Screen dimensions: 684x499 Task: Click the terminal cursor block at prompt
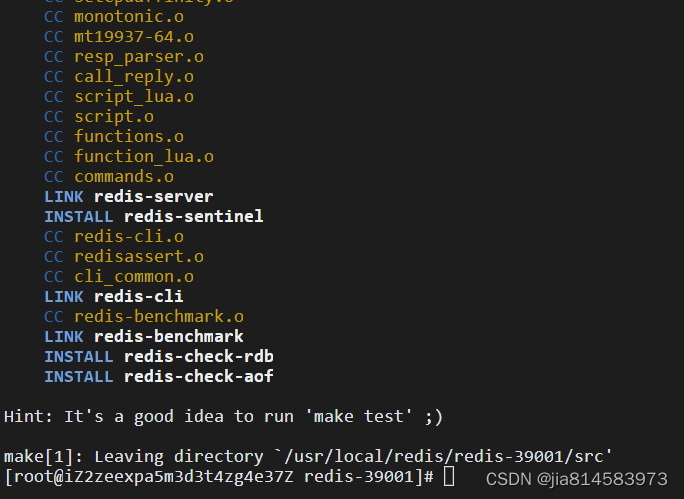point(449,476)
